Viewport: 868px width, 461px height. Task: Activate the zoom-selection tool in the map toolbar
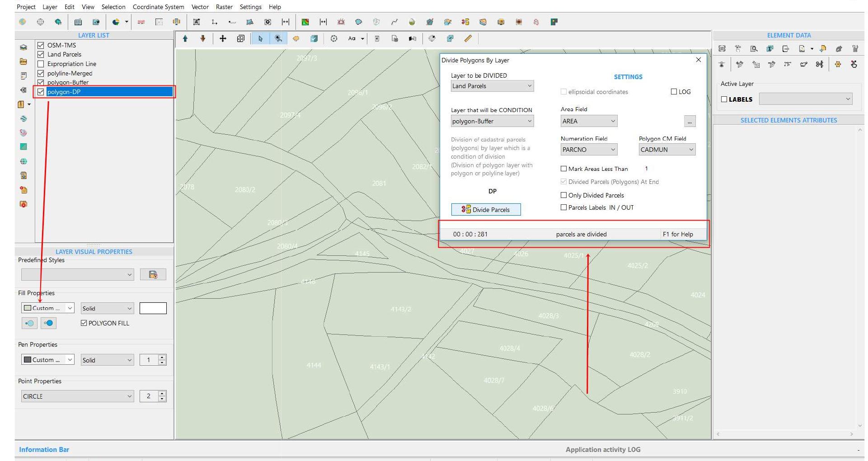[x=278, y=39]
